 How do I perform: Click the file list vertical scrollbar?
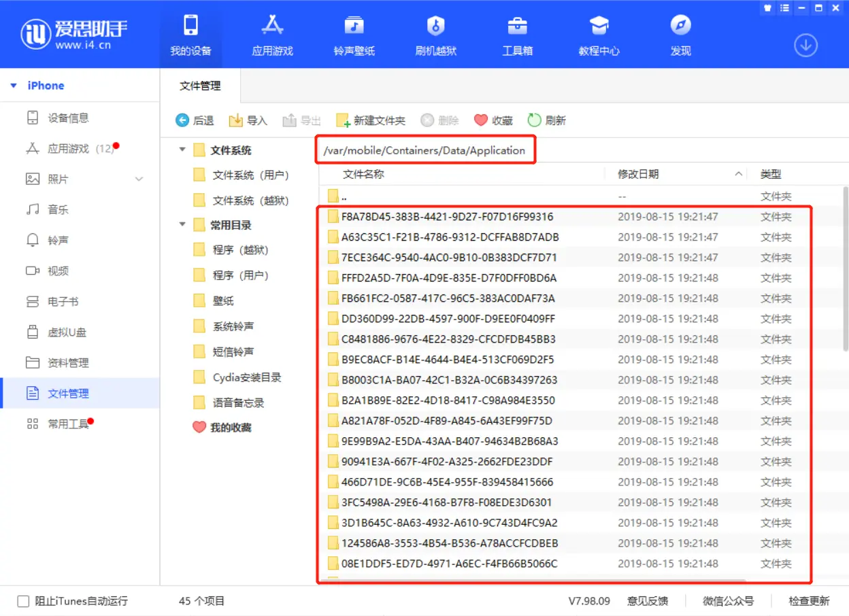(846, 269)
